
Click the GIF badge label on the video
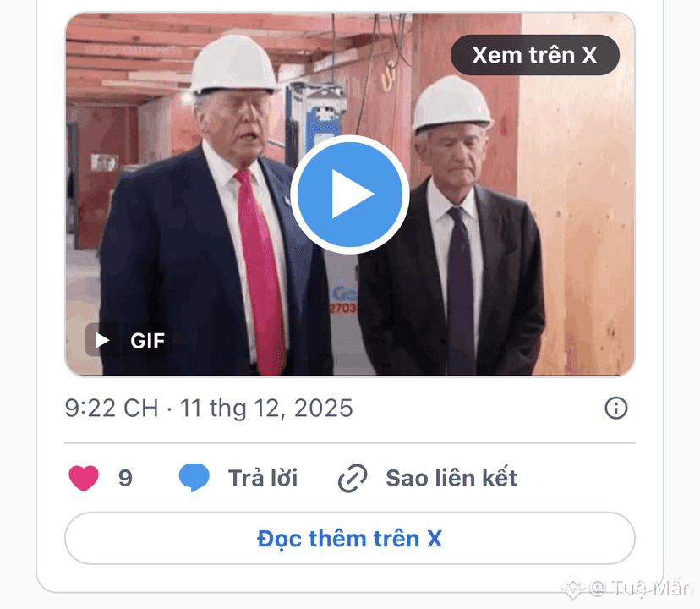click(x=148, y=341)
